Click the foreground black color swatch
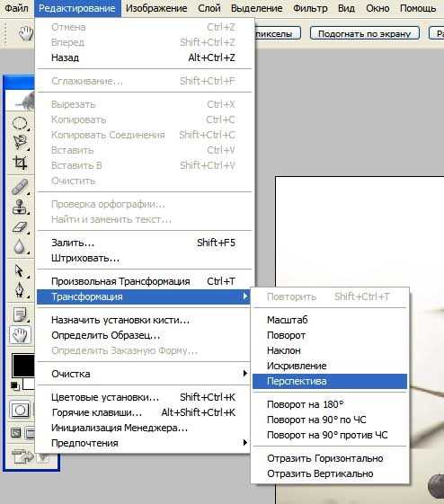This screenshot has height=504, width=444. (23, 365)
